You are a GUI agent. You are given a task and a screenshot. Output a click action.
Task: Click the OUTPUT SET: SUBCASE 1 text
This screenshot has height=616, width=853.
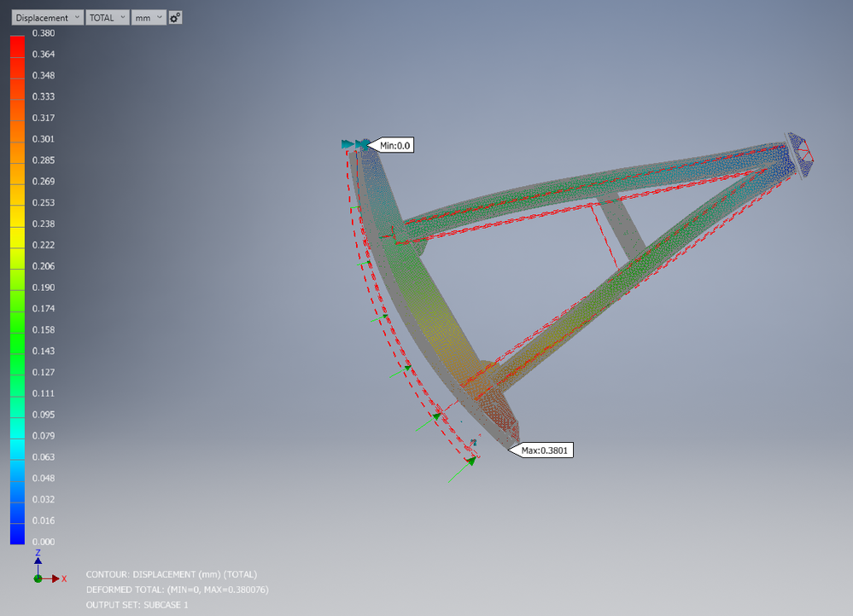coord(137,605)
